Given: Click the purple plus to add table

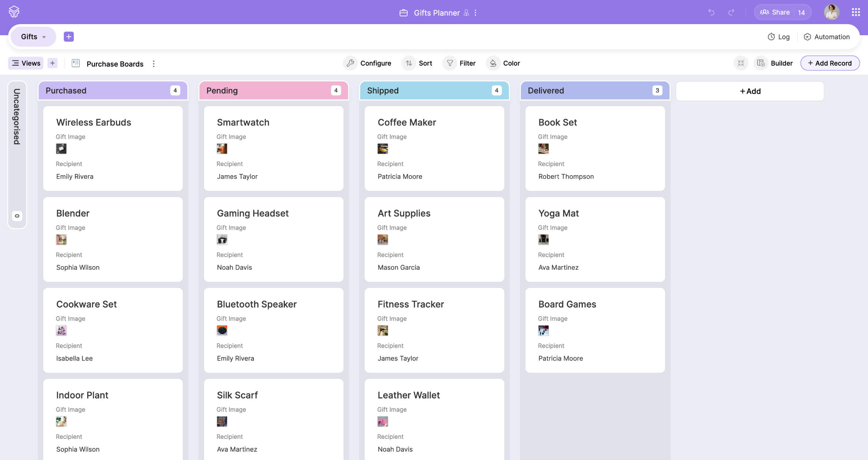Looking at the screenshot, I should coord(69,37).
